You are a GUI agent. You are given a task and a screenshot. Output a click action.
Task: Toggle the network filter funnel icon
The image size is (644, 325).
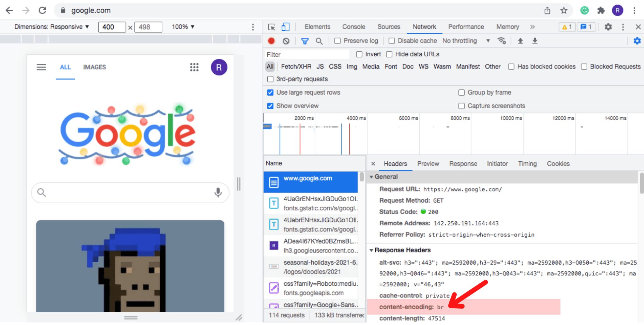pos(305,41)
